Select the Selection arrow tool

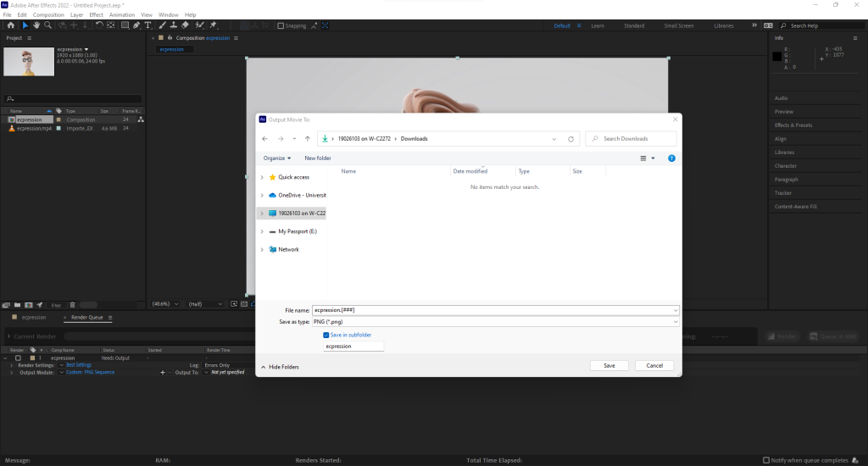tap(25, 25)
